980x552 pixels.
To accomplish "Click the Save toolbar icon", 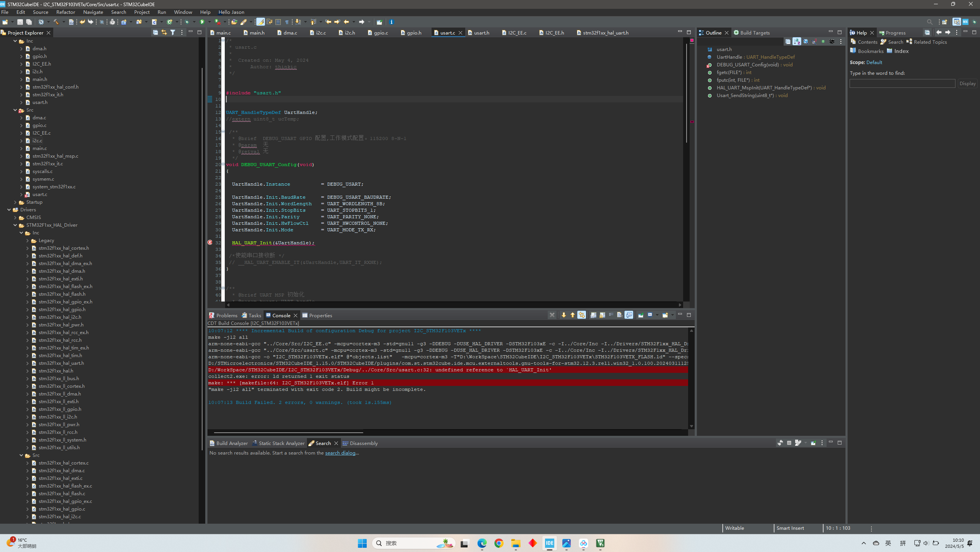I will (x=20, y=22).
